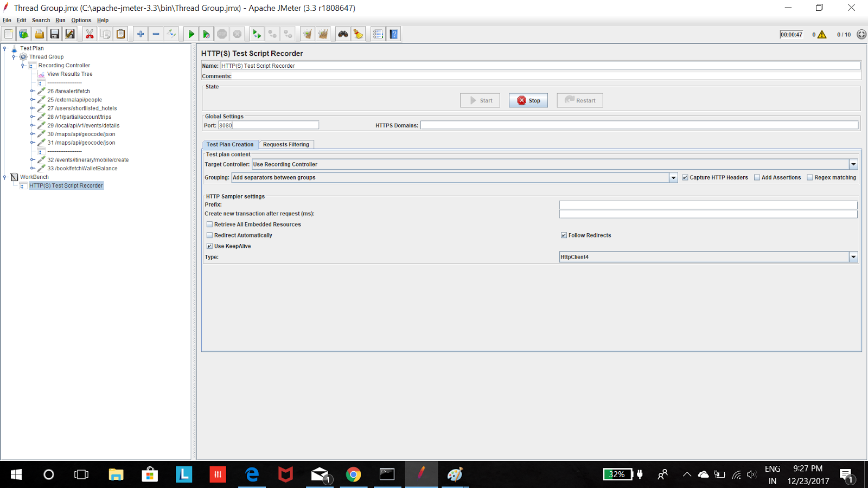Open the Templates dialog in toolbar
Image resolution: width=868 pixels, height=488 pixels.
23,34
